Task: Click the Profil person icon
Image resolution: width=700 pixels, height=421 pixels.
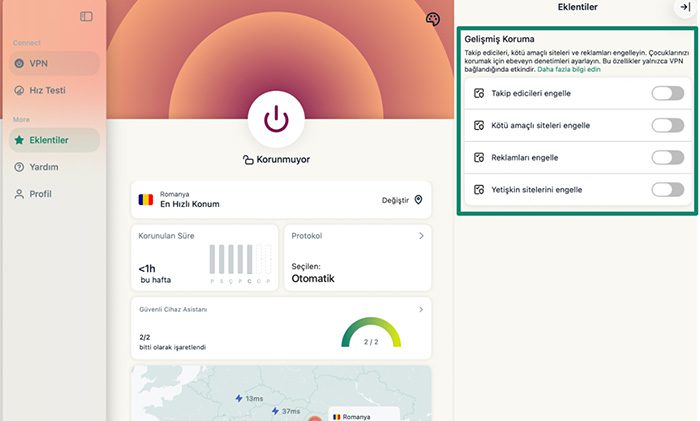Action: pyautogui.click(x=18, y=194)
